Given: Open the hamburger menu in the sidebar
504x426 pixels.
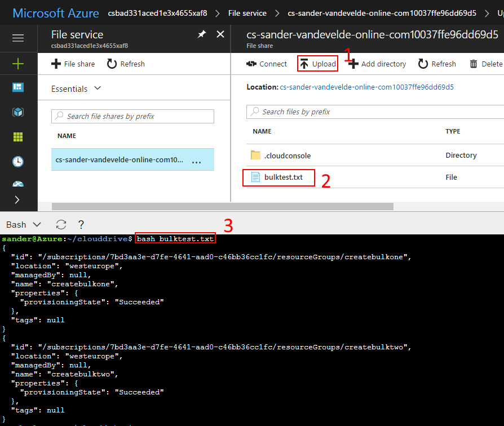Looking at the screenshot, I should point(18,38).
